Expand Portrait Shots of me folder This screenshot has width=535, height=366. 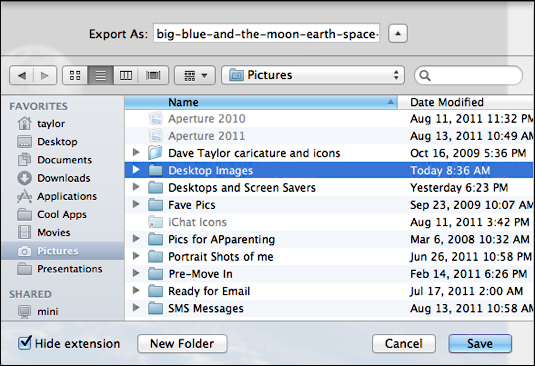coord(136,255)
